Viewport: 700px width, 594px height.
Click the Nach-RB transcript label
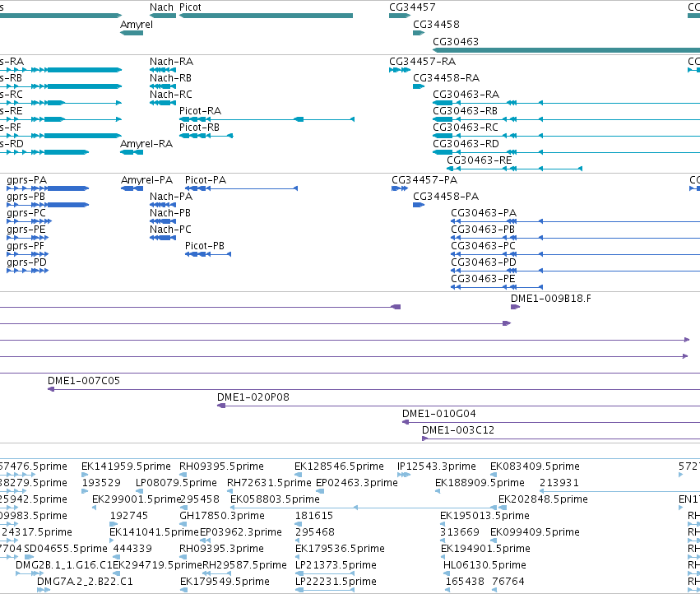coord(170,78)
